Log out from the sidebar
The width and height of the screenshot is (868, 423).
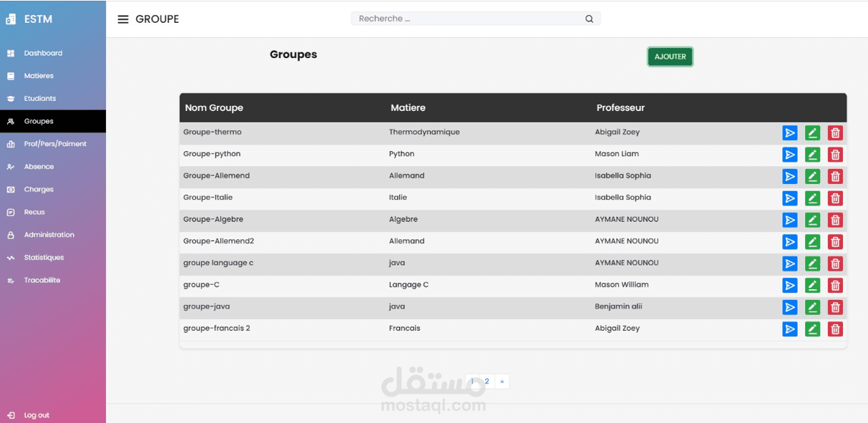(x=36, y=415)
